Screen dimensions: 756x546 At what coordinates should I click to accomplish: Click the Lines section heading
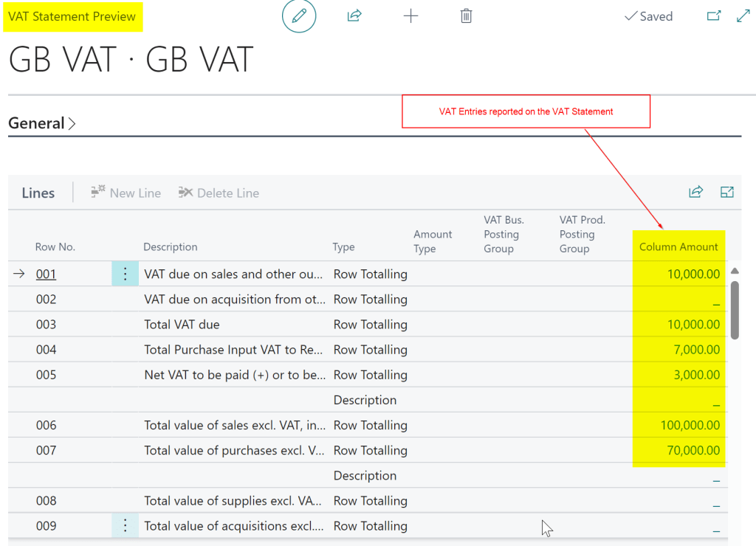[38, 193]
